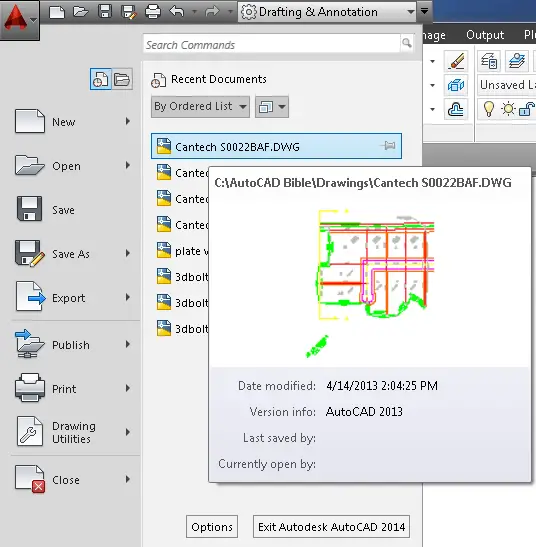Select Cantech S0022BAF.DWG in recent documents
The image size is (536, 547).
[276, 146]
